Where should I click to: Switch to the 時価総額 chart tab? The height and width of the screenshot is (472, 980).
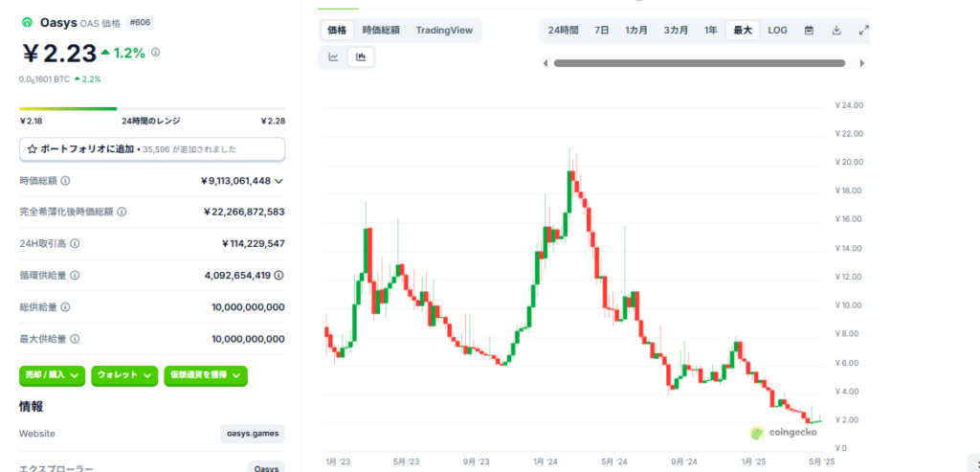[x=381, y=31]
